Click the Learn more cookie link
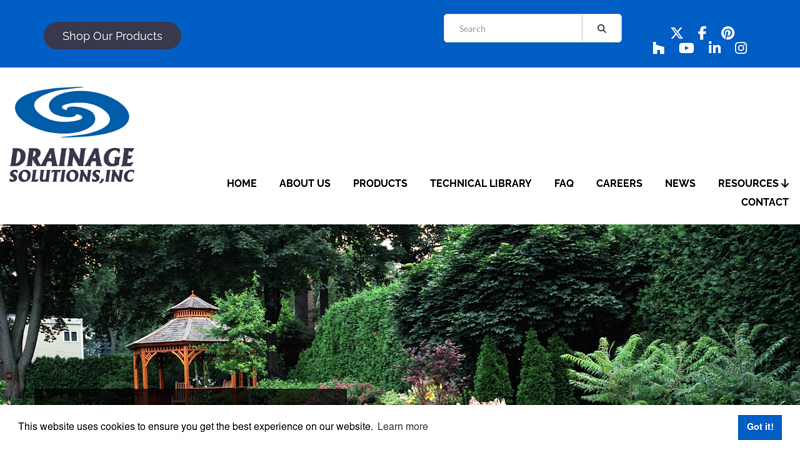The width and height of the screenshot is (800, 450). tap(403, 427)
